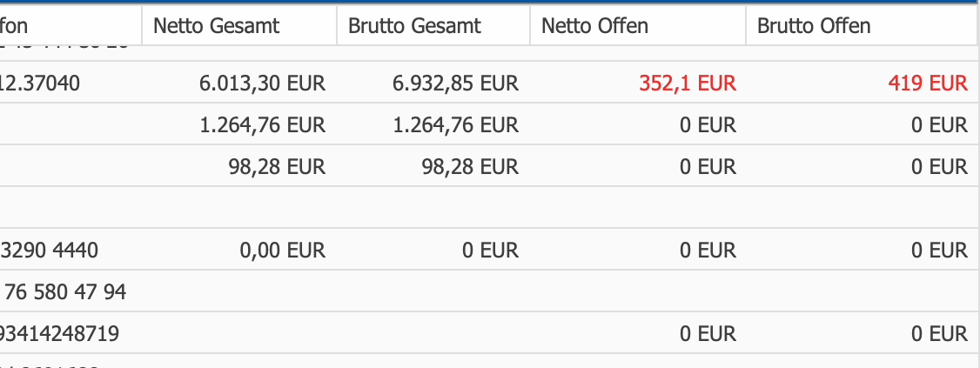This screenshot has height=368, width=980.
Task: Click the red 419 EUR amount
Action: (928, 84)
